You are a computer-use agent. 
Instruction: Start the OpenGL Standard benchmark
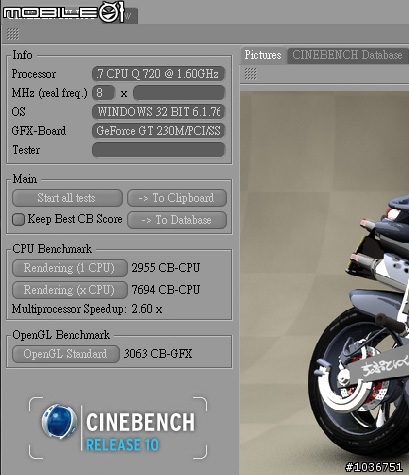click(66, 354)
